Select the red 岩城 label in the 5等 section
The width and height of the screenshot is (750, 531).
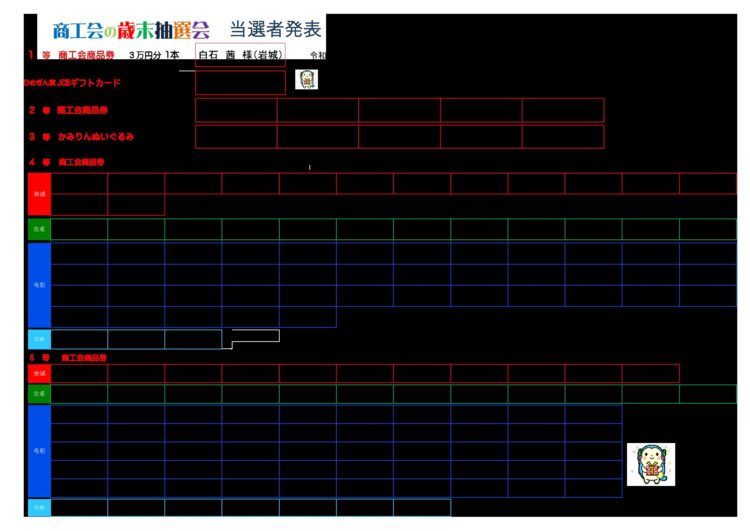point(39,373)
